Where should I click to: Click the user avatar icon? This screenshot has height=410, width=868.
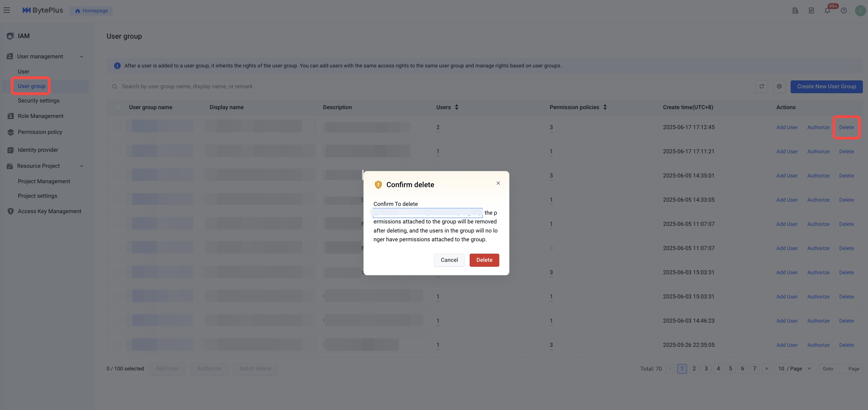click(x=860, y=11)
